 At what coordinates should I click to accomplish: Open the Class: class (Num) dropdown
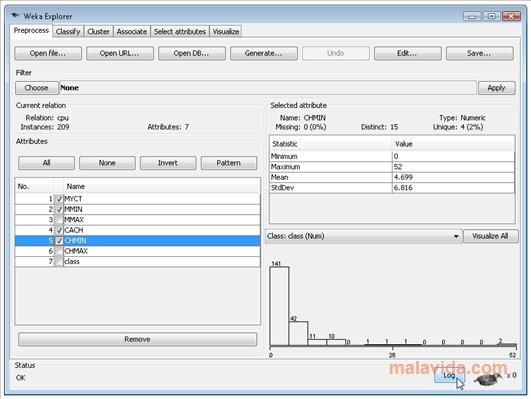(363, 236)
